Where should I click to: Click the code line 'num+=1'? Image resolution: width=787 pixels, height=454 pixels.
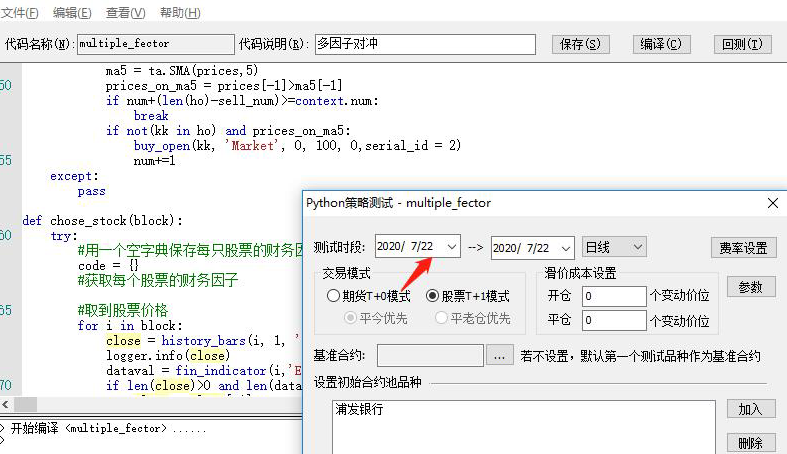[154, 161]
